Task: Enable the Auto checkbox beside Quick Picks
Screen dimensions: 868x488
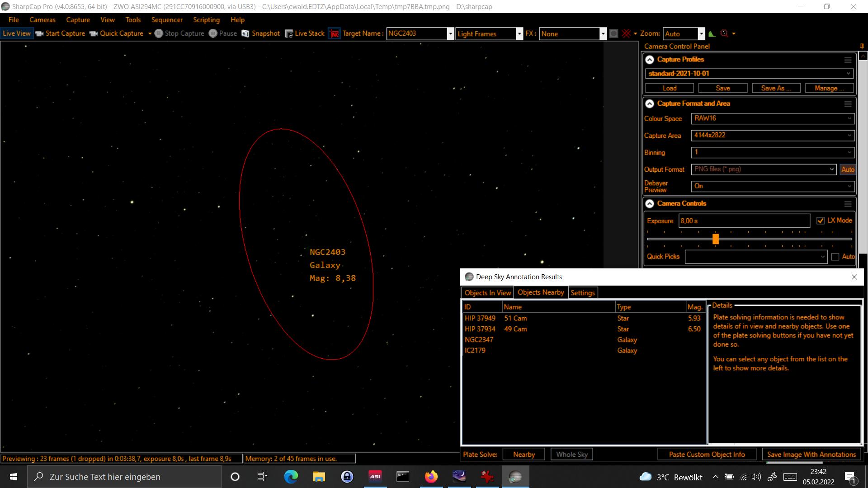Action: tap(835, 257)
